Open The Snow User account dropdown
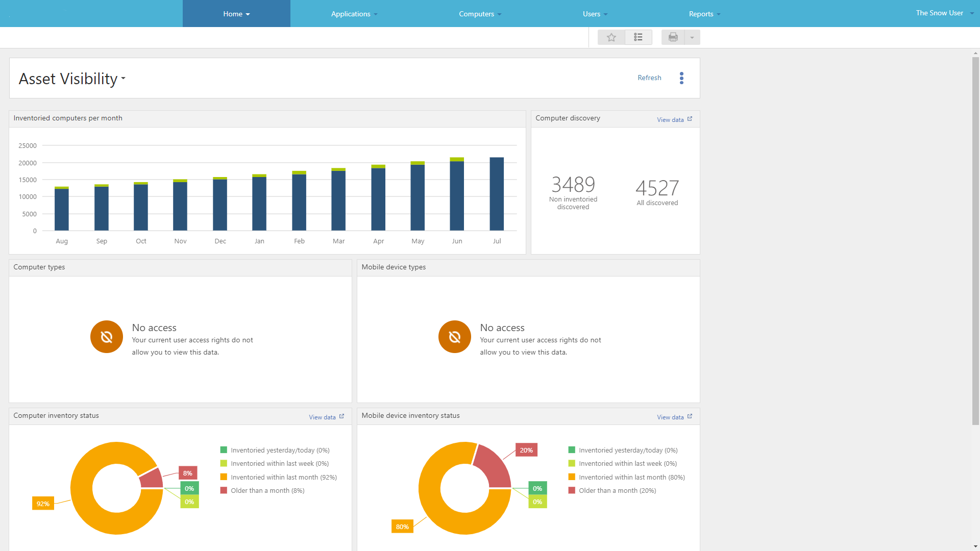This screenshot has width=980, height=551. coord(944,13)
